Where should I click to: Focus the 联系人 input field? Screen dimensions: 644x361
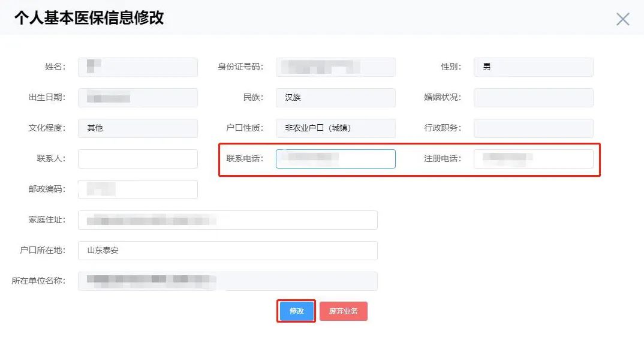(x=138, y=159)
